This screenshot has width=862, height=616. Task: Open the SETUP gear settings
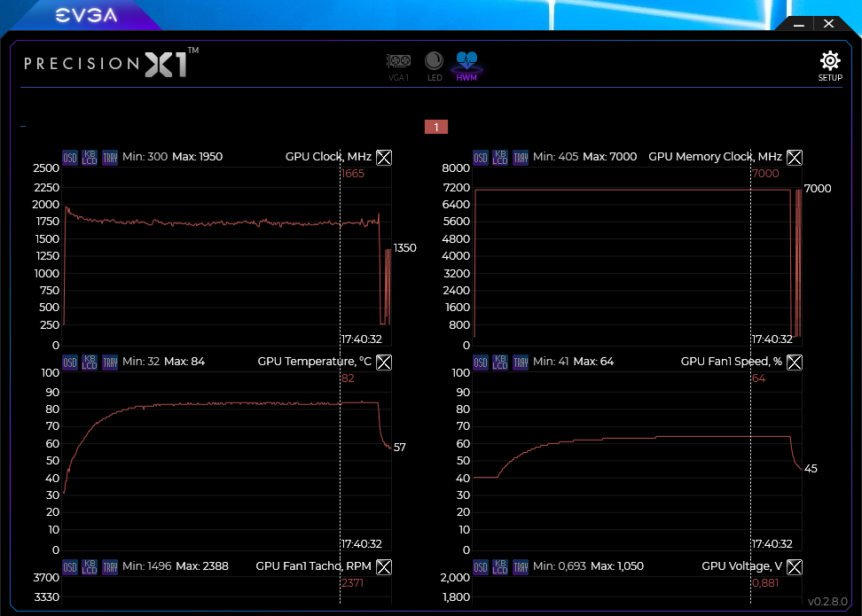[830, 66]
